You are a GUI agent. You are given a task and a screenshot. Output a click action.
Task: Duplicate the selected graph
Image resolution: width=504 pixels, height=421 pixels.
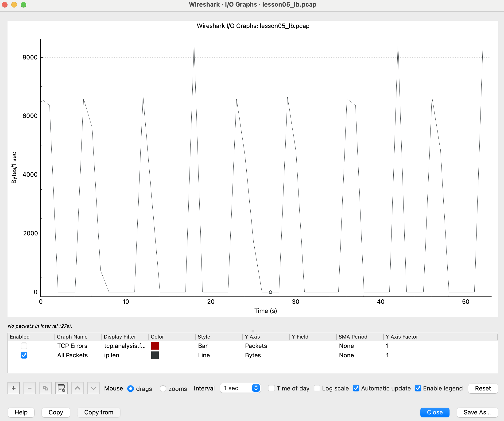(45, 388)
